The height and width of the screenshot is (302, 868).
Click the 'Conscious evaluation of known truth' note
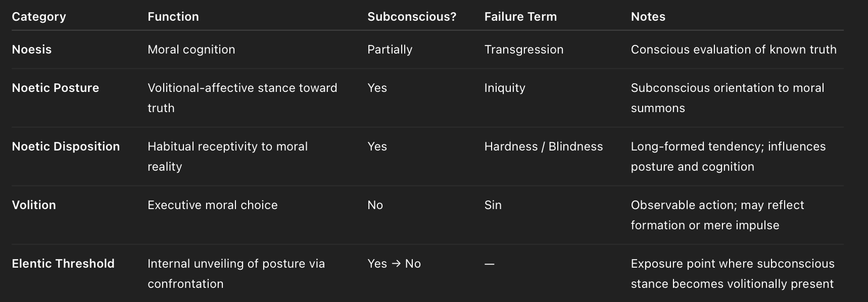coord(734,49)
